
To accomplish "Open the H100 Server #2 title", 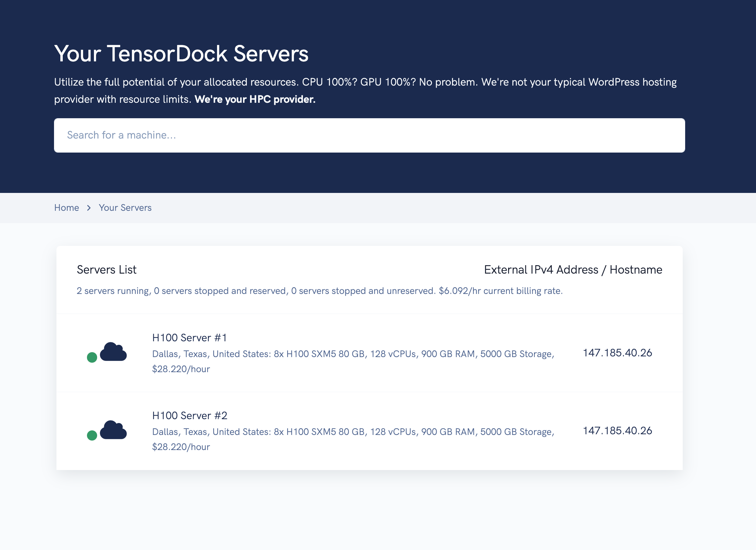I will [190, 415].
